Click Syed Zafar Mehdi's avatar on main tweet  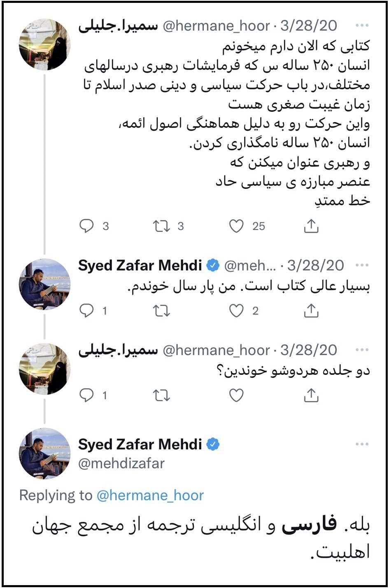click(44, 453)
